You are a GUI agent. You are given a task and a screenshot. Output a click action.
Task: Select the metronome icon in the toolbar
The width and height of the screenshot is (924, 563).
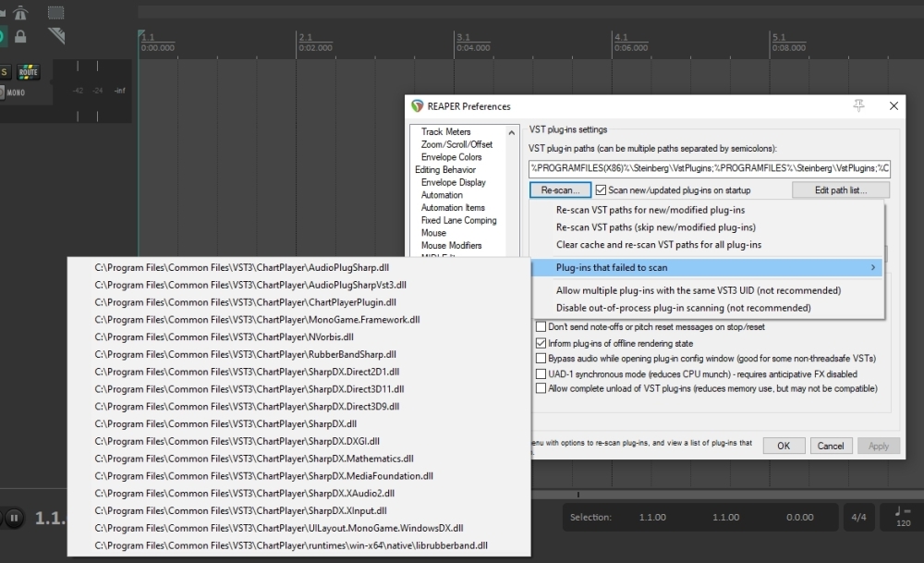18,13
